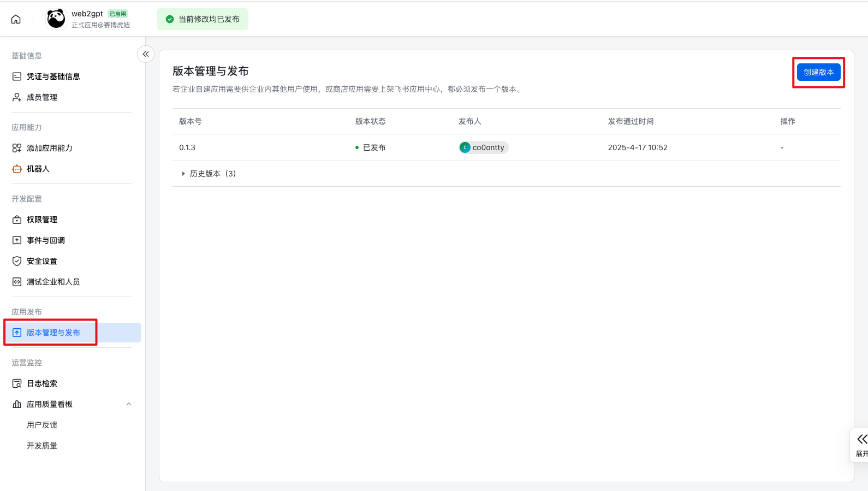Click the 测试企业和人员 code icon

tap(17, 282)
